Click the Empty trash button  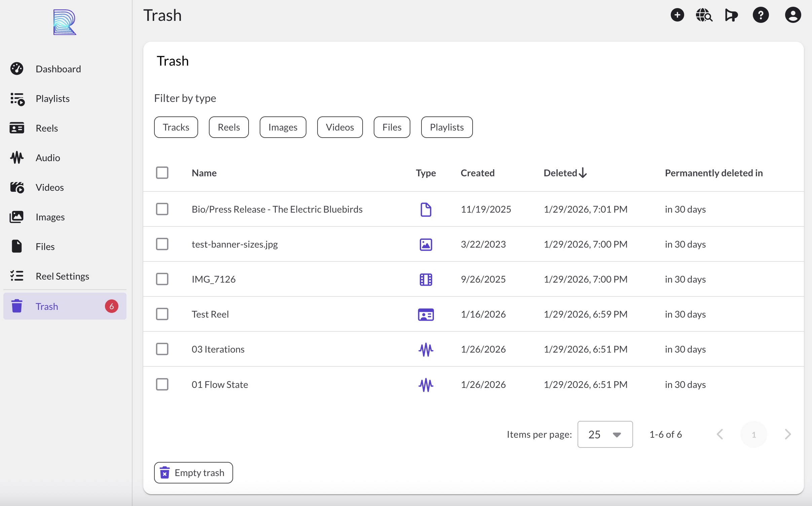(193, 473)
